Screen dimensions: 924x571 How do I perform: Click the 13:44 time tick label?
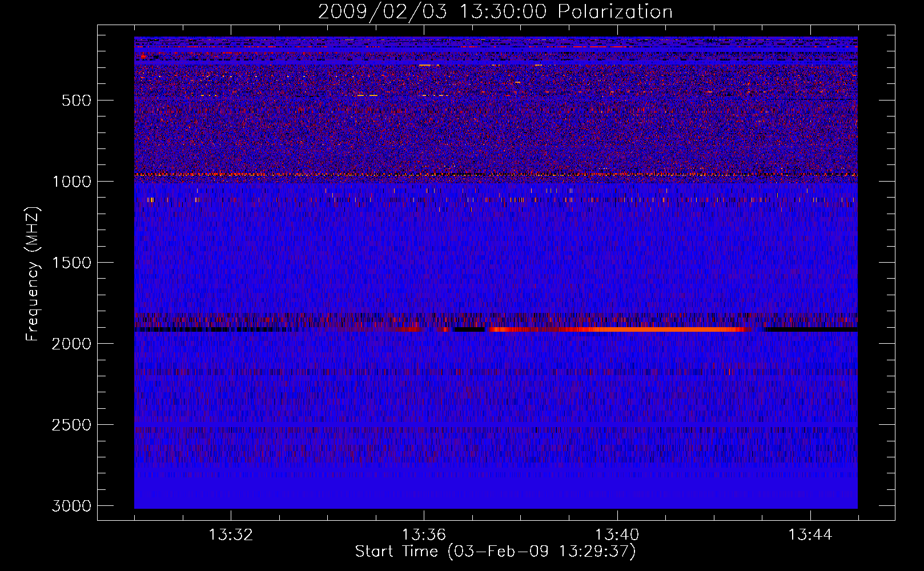pyautogui.click(x=810, y=535)
